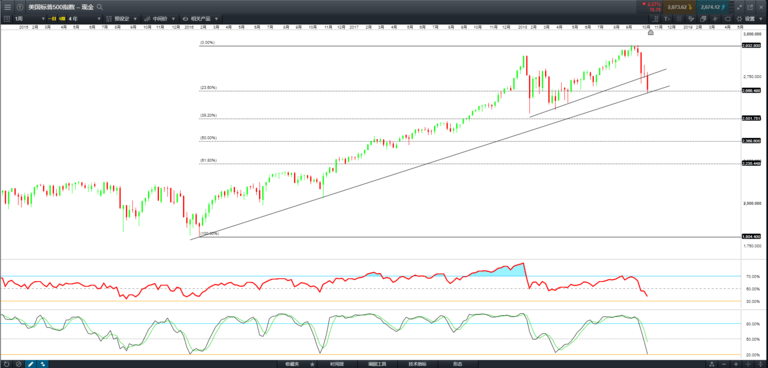768x368 pixels.
Task: Open the 中间价 price type dropdown
Action: pos(160,19)
